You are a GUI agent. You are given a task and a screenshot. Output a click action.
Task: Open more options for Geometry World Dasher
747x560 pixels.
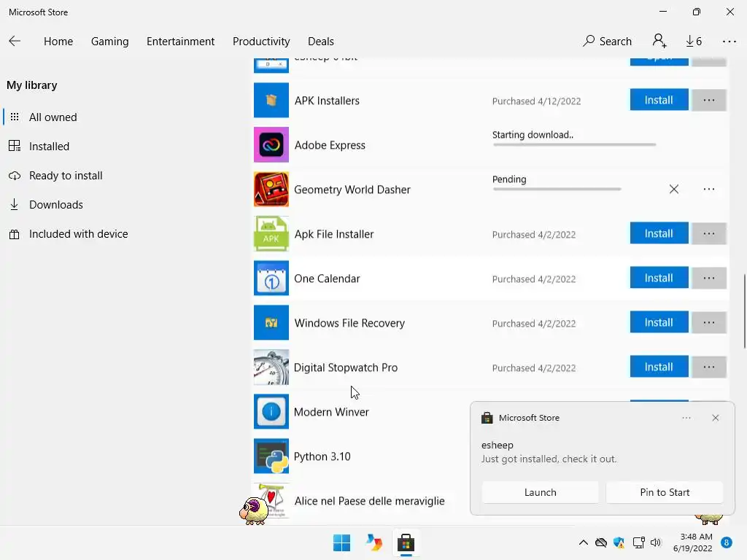pos(709,189)
